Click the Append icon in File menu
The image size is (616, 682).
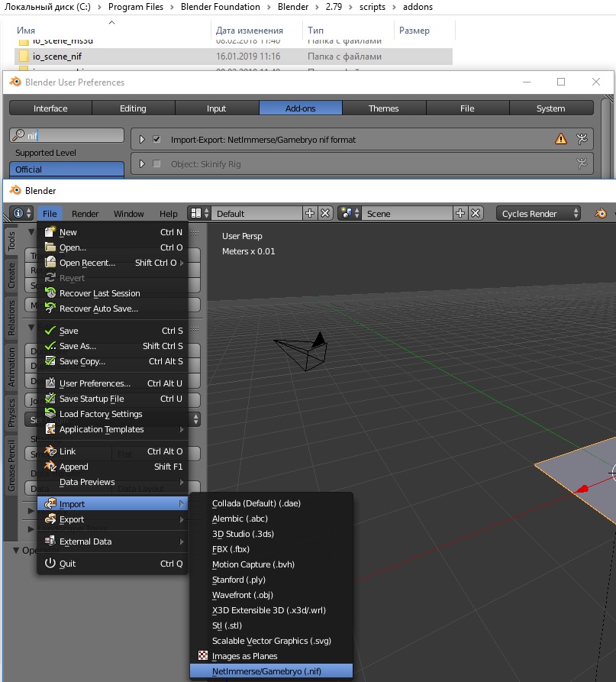pos(50,467)
